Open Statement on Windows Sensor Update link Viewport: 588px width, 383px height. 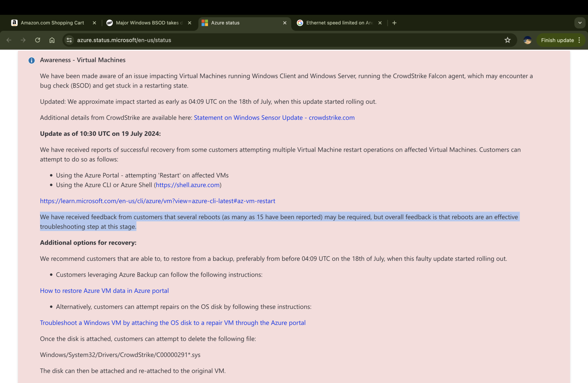(274, 118)
